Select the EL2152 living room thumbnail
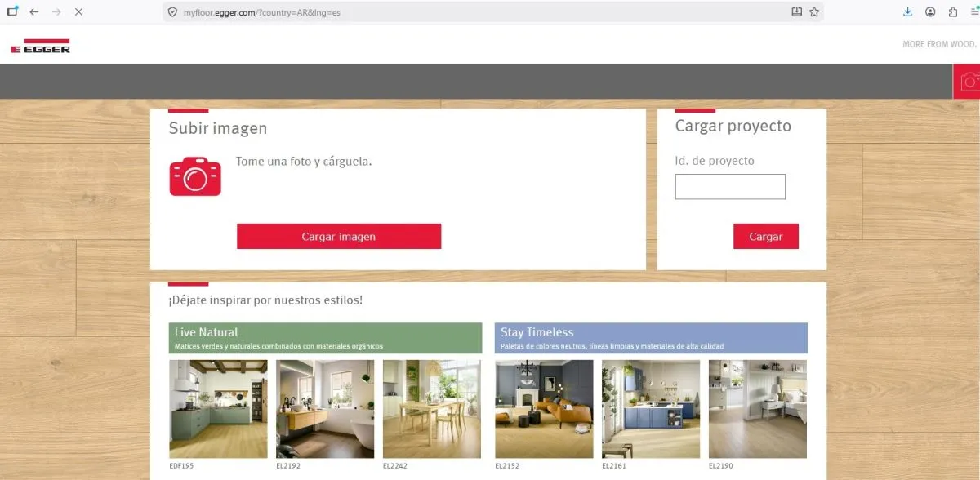Image resolution: width=980 pixels, height=480 pixels. click(544, 409)
